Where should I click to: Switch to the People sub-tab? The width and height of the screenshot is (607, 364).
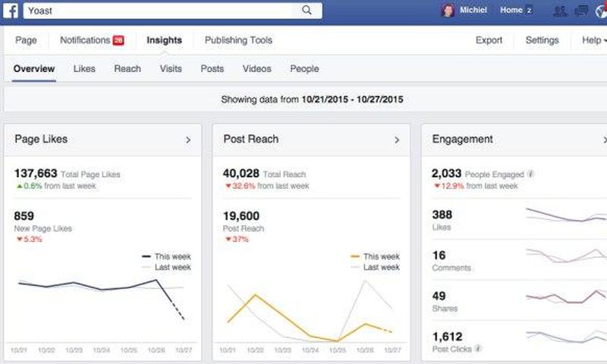pyautogui.click(x=305, y=69)
